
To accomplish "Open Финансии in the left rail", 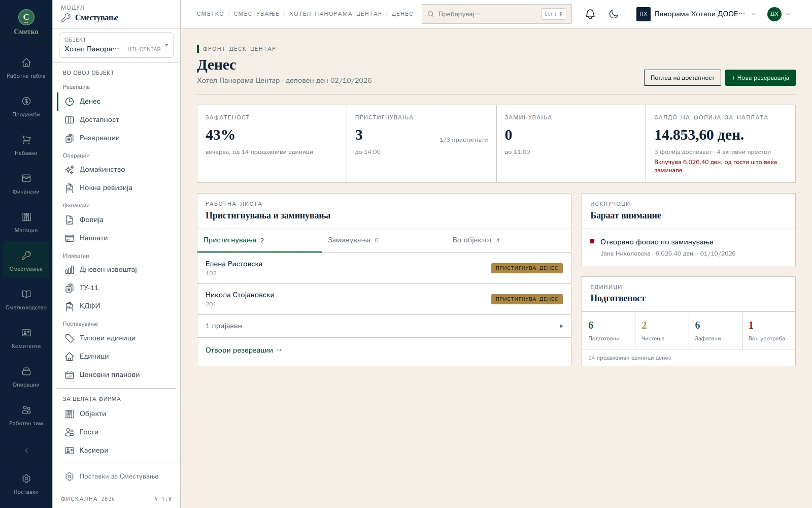I will (x=26, y=184).
